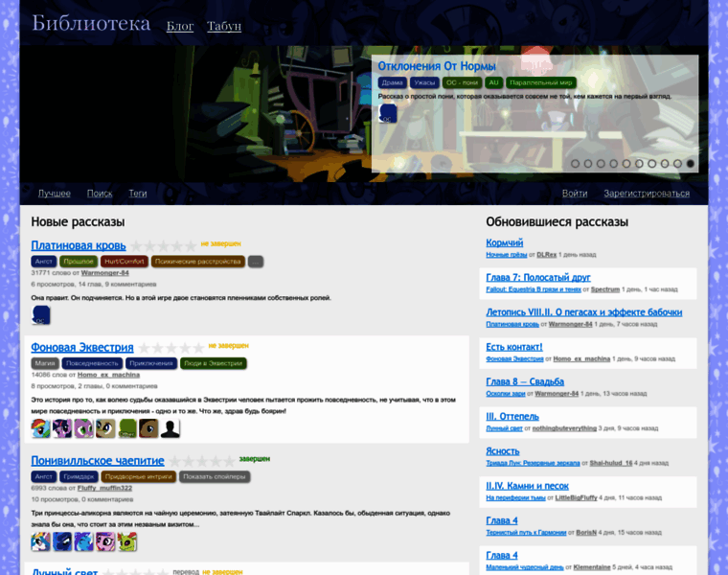Click the AU tag in the banner
The height and width of the screenshot is (575, 728).
pos(494,82)
